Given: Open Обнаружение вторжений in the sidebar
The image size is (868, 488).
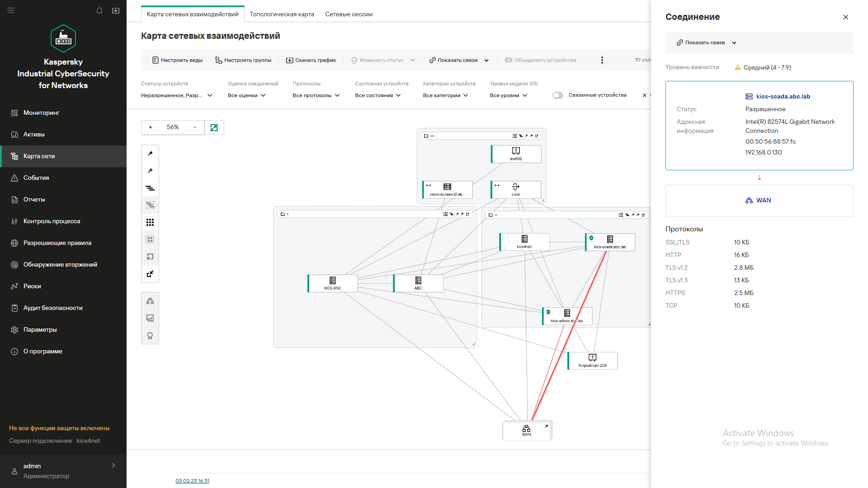Looking at the screenshot, I should coord(63,265).
